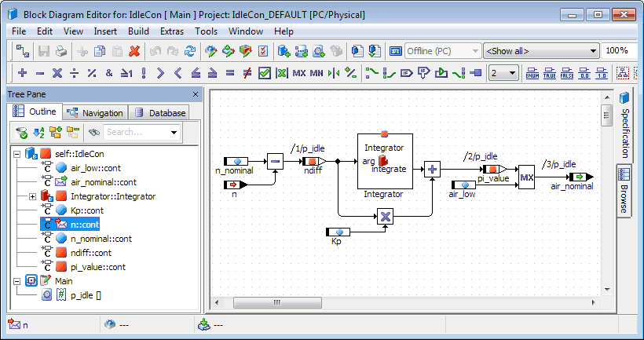
Task: Click scroll-down arrow of diagram scrollbar
Action: [607, 290]
